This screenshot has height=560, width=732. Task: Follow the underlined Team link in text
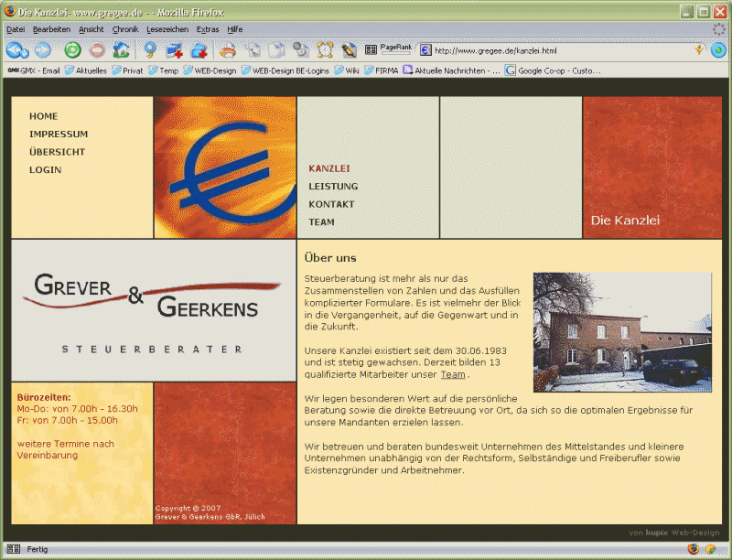coord(453,374)
